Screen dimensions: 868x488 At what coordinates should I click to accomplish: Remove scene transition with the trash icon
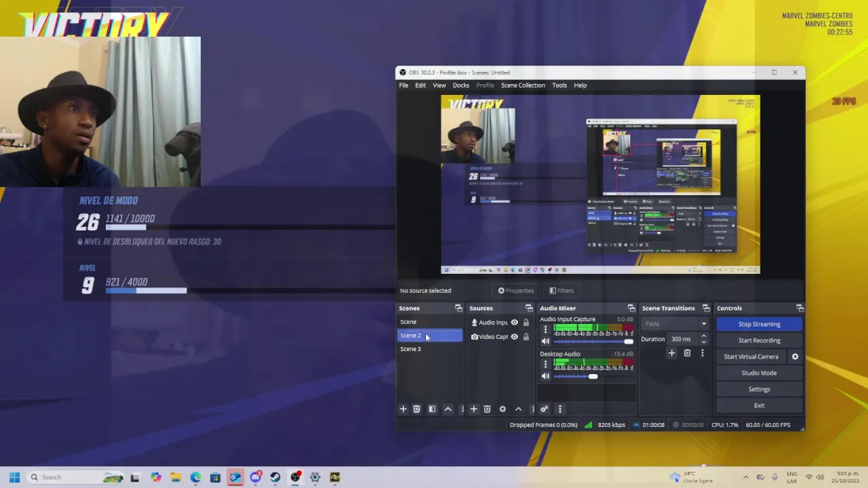tap(687, 353)
